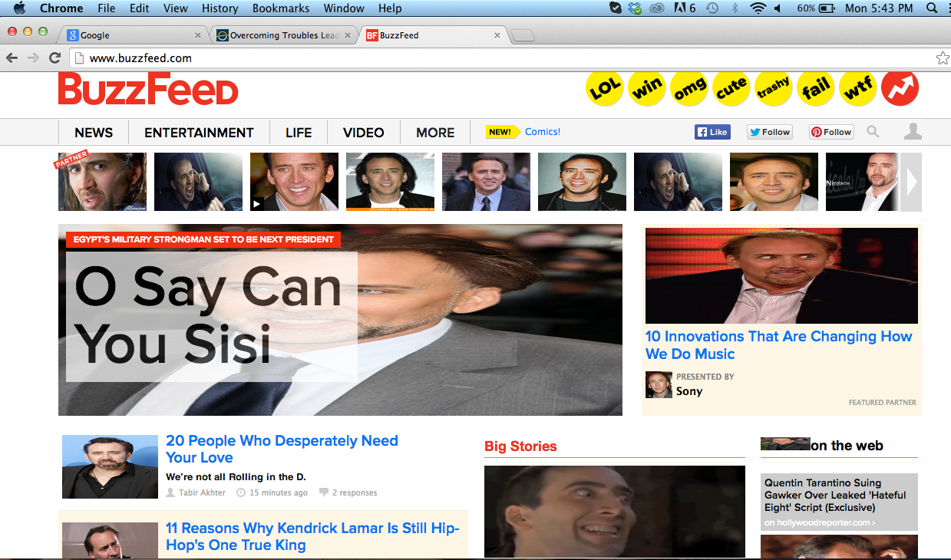Bookmark this page with the star icon
The height and width of the screenshot is (560, 951).
[x=943, y=58]
